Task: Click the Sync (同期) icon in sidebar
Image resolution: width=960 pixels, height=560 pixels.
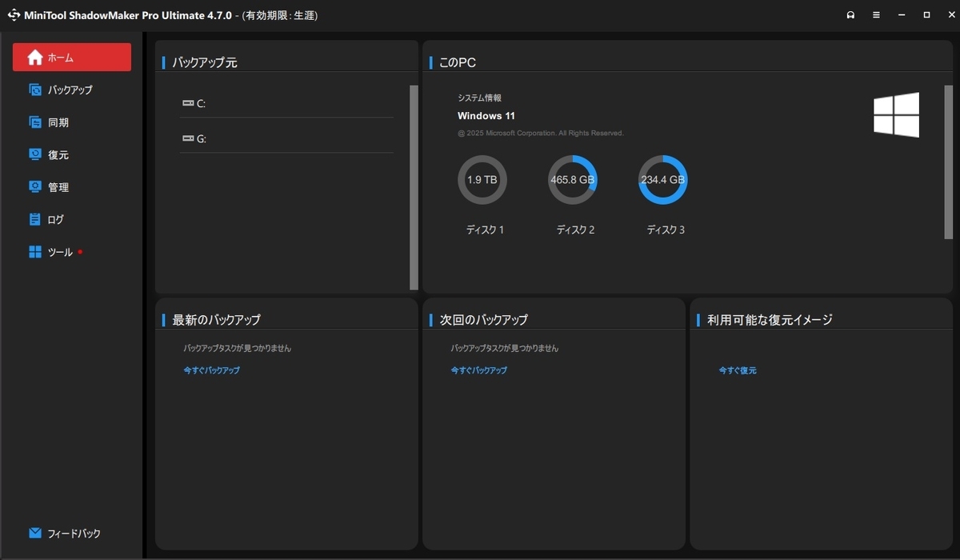Action: (x=35, y=122)
